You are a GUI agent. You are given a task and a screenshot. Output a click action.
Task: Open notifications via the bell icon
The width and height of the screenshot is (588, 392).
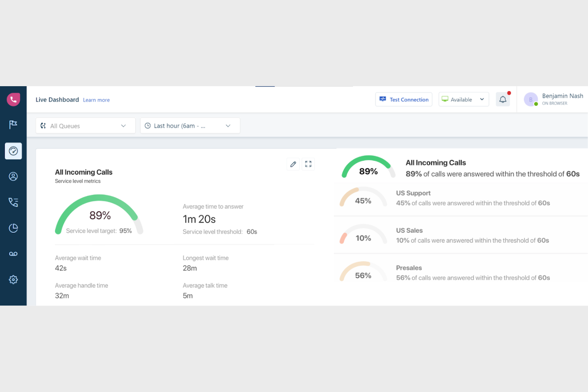(503, 99)
